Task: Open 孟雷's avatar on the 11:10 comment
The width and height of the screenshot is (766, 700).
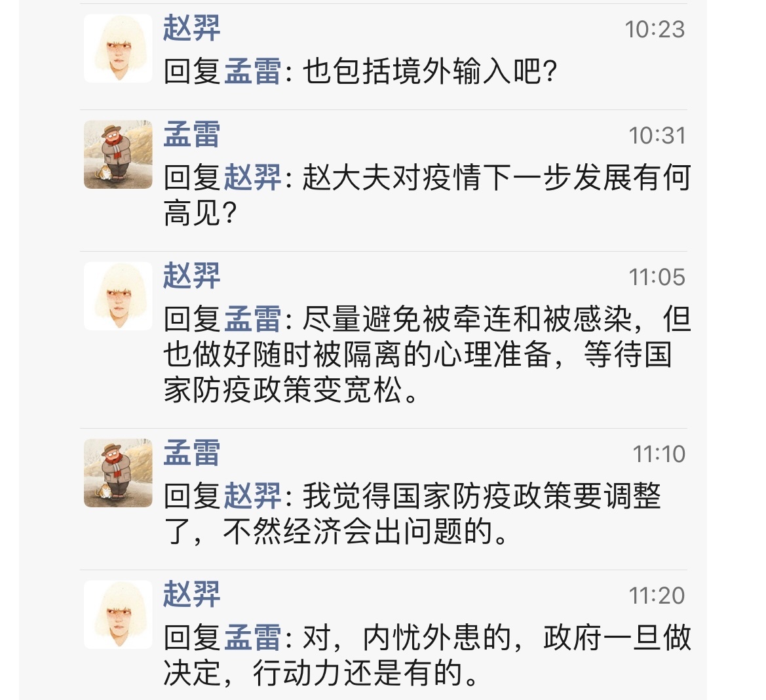Action: (x=118, y=473)
